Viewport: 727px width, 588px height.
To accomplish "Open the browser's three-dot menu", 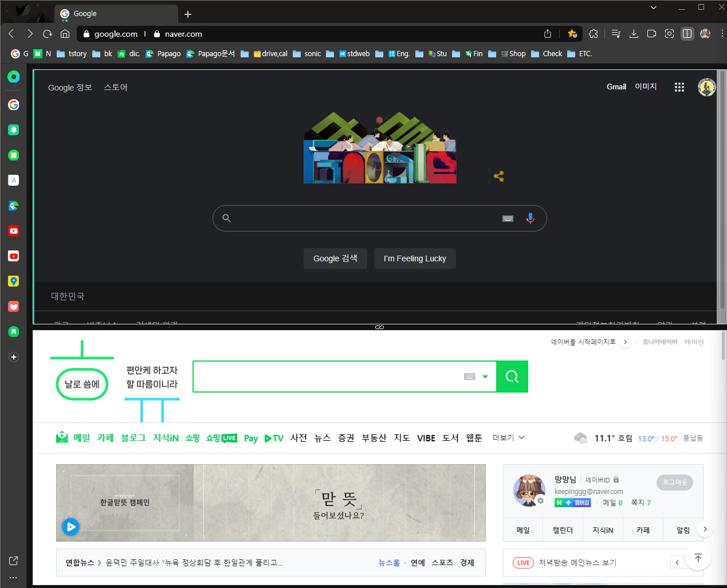I will point(722,34).
